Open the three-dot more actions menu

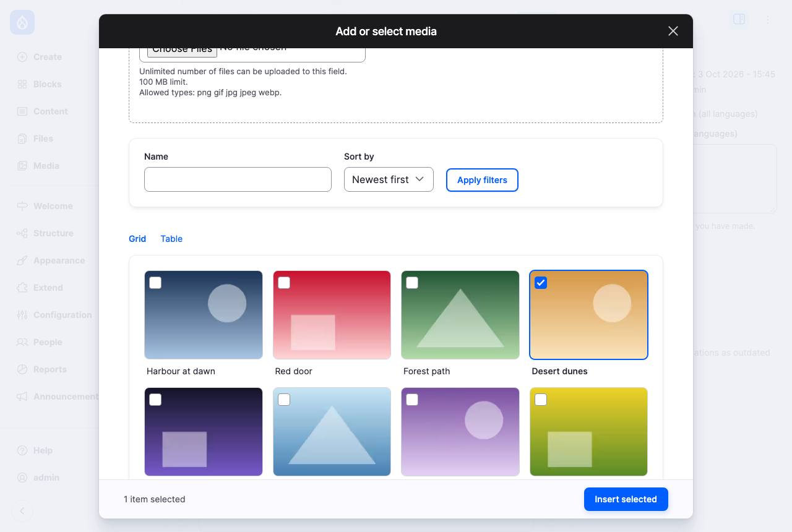tap(767, 19)
